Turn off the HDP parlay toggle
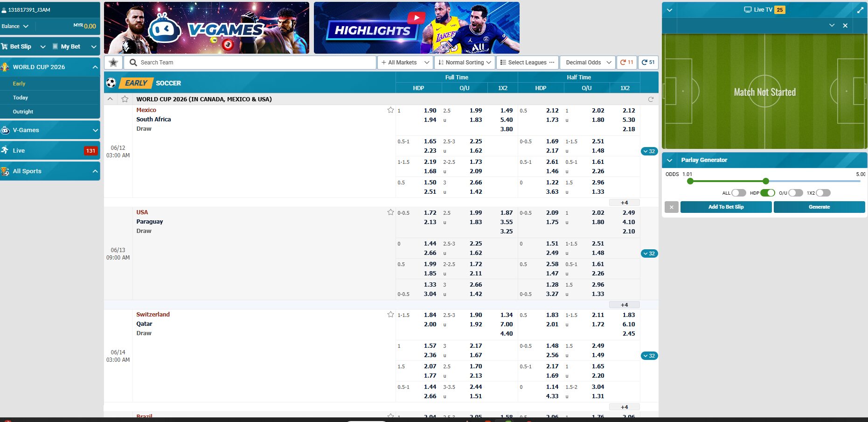This screenshot has width=868, height=422. point(767,193)
